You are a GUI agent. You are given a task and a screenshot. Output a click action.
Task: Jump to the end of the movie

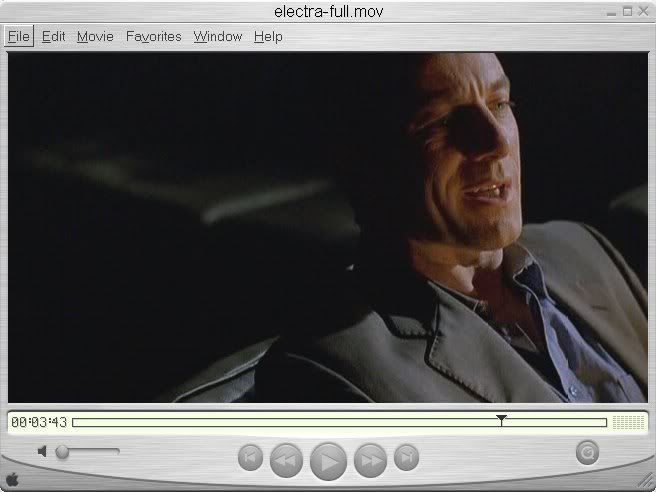(406, 457)
